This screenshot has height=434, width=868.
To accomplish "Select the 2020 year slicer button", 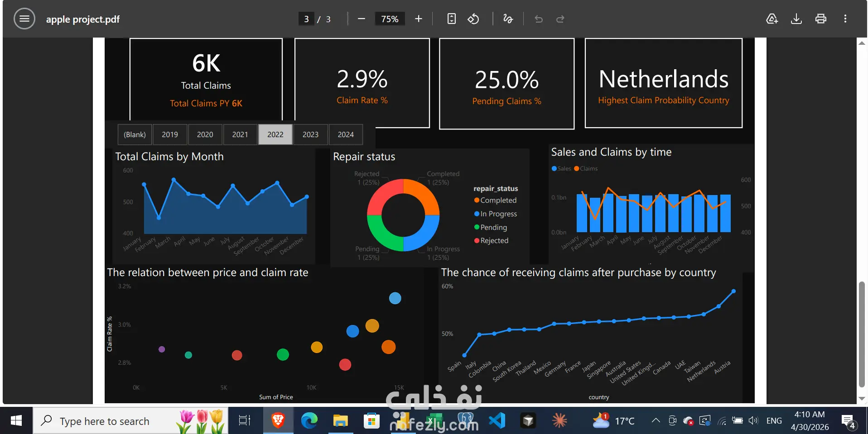I will [x=205, y=134].
